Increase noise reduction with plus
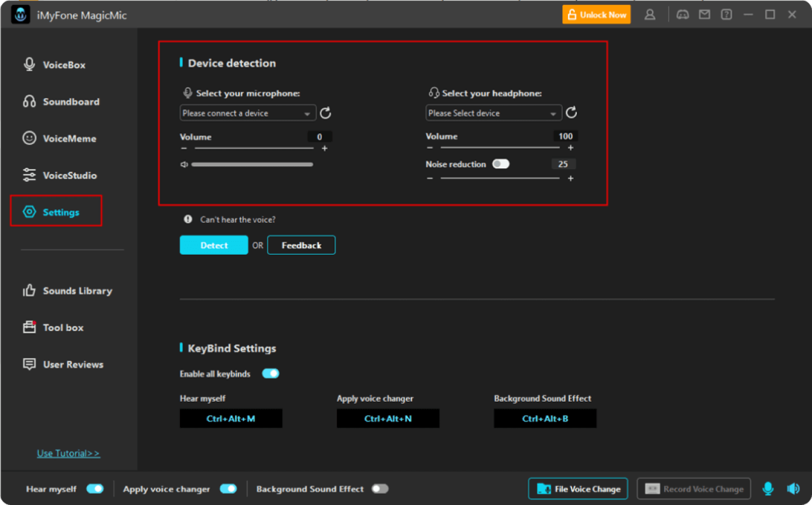The width and height of the screenshot is (812, 505). pyautogui.click(x=570, y=178)
